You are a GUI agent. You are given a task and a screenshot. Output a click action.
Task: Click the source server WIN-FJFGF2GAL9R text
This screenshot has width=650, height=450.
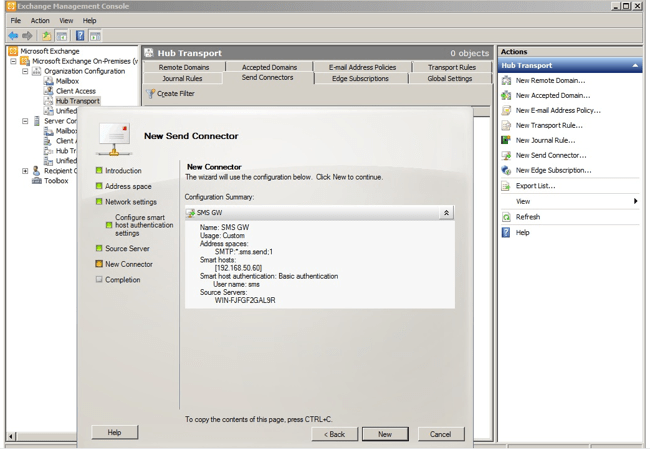[245, 300]
